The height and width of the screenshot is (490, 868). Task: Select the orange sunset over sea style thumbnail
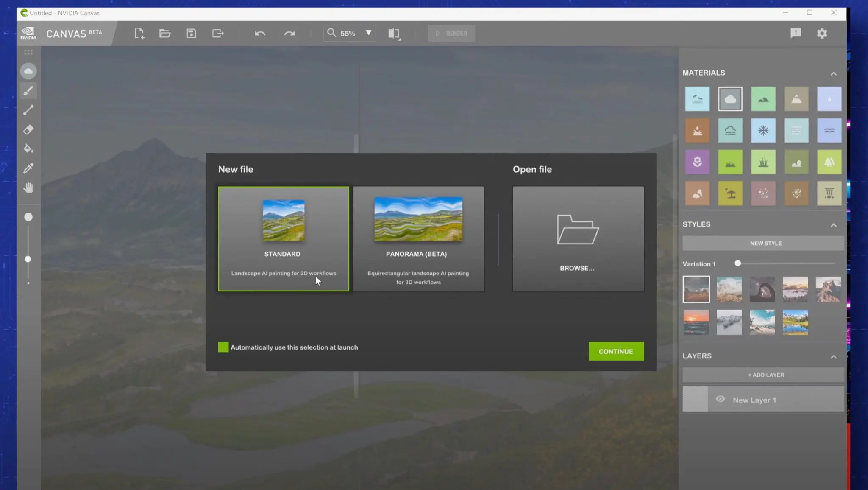(696, 322)
